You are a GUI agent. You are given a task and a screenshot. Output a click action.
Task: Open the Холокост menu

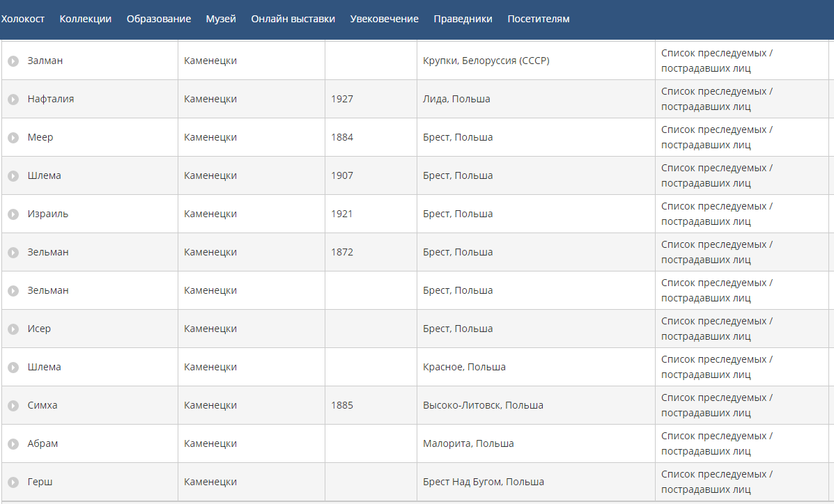23,19
